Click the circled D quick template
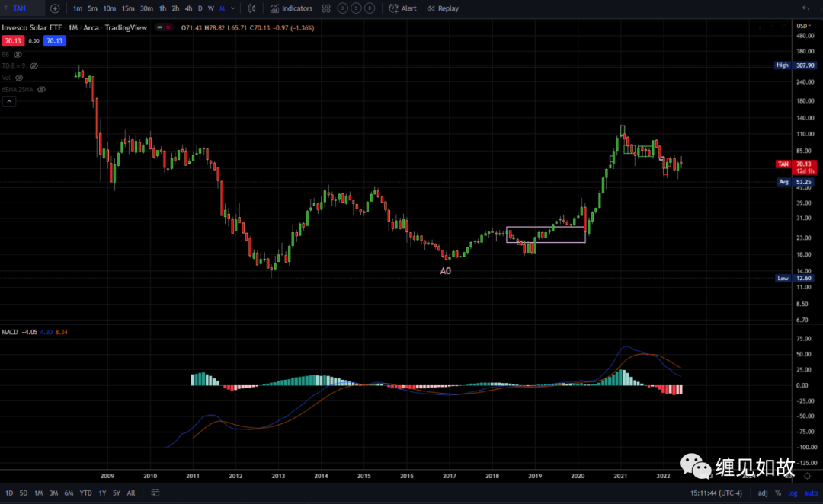Screen dimensions: 823x504 pos(370,8)
